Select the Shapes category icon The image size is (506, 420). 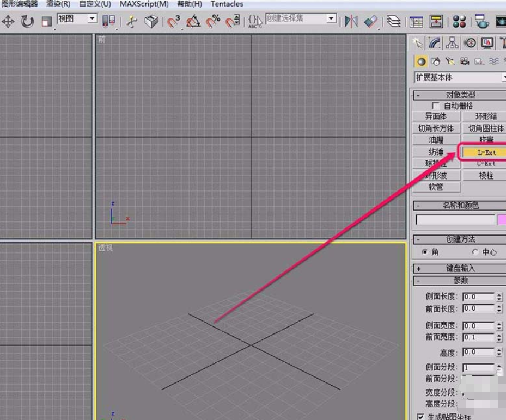(436, 61)
